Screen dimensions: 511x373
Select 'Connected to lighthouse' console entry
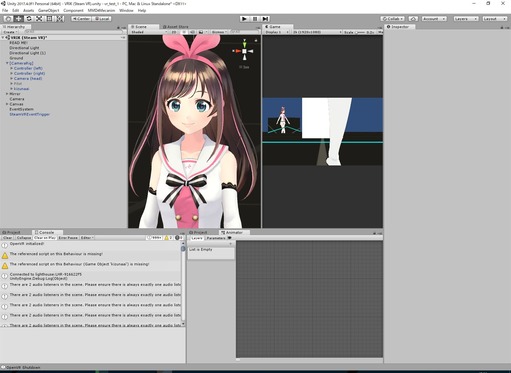pos(91,276)
